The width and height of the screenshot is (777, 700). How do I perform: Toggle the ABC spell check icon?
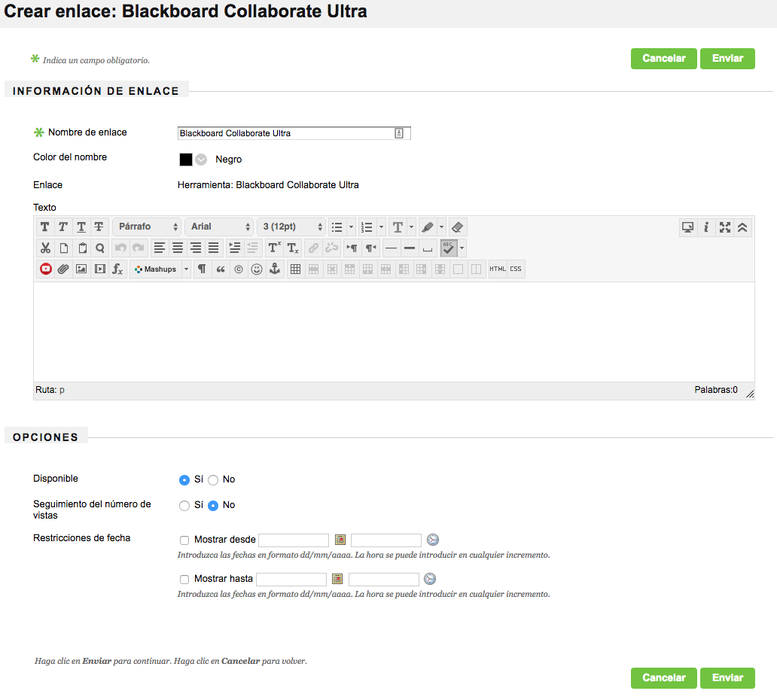pyautogui.click(x=448, y=248)
